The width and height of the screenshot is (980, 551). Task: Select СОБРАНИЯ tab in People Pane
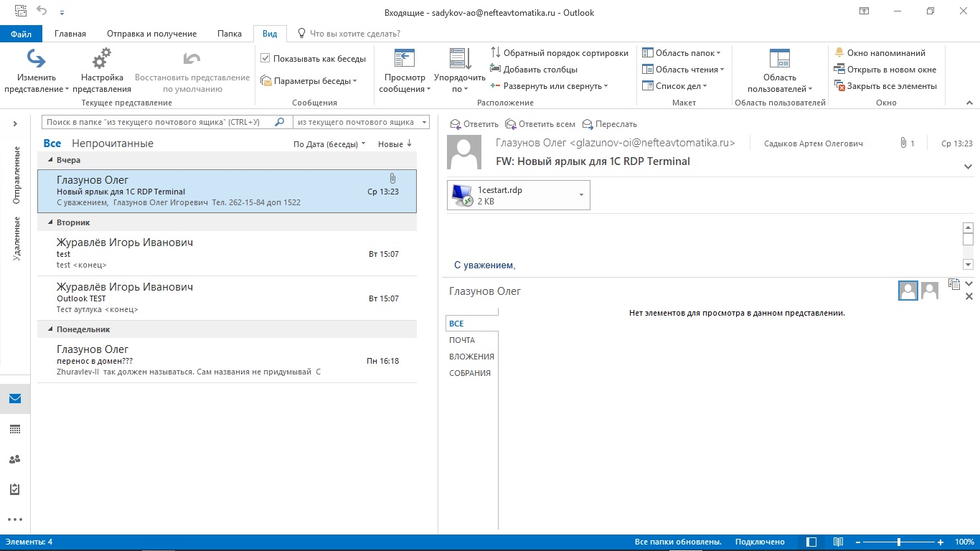pyautogui.click(x=471, y=373)
